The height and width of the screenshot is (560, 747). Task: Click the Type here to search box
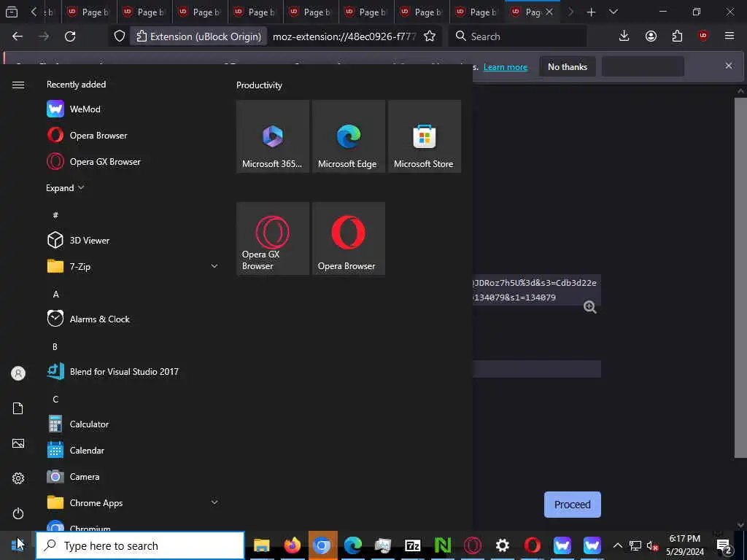pos(140,545)
